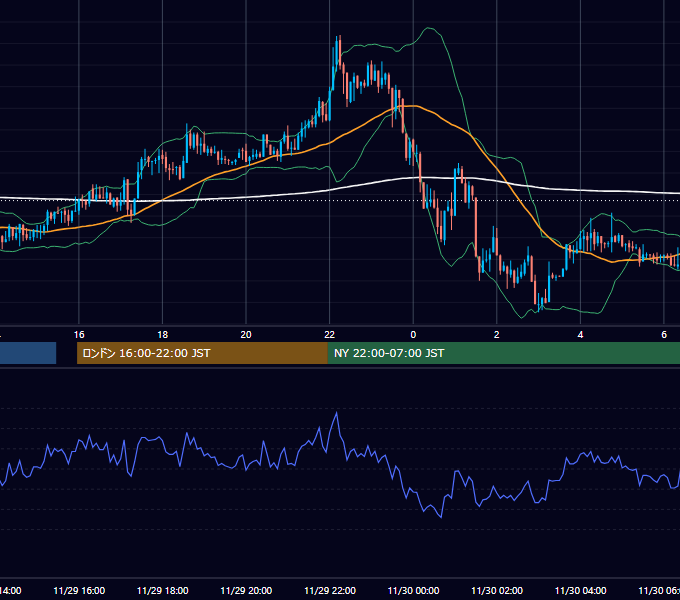Click the 11/29 18:00 date label
The height and width of the screenshot is (600, 680).
[x=163, y=590]
